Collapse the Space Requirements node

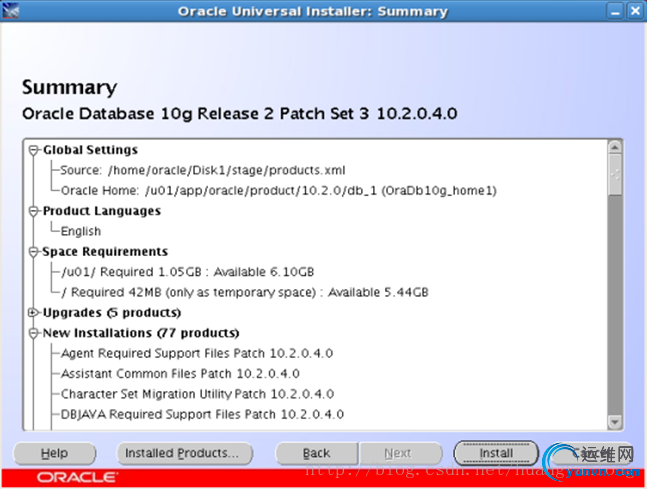point(33,252)
